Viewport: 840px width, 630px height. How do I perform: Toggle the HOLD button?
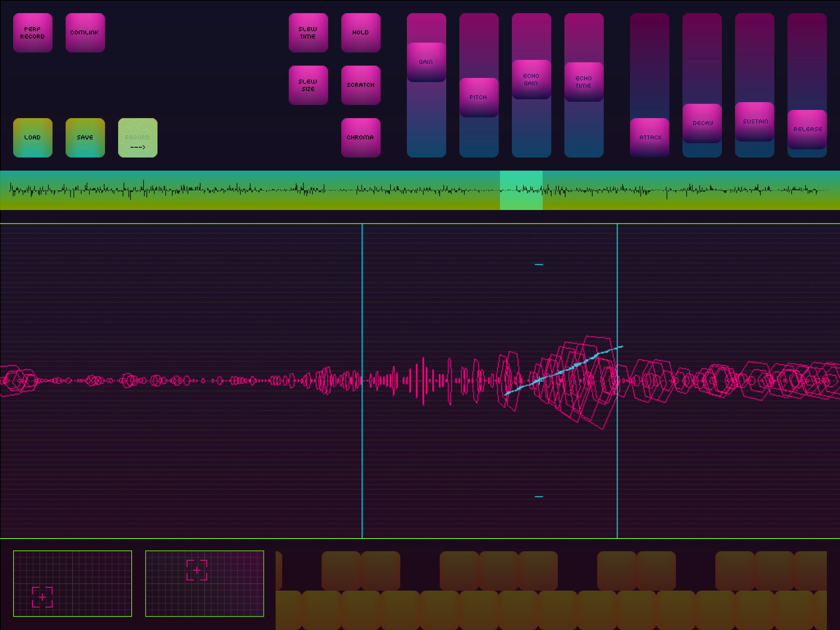click(361, 33)
